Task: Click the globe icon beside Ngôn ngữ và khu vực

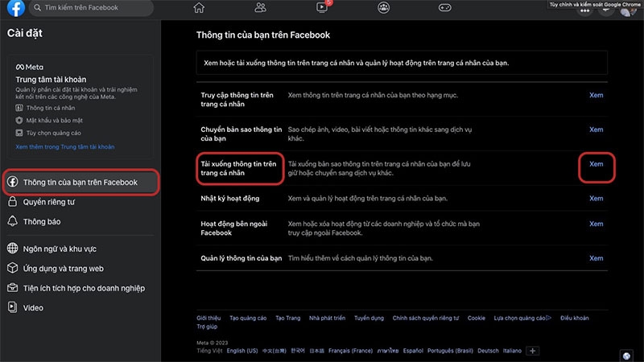Action: (x=13, y=249)
